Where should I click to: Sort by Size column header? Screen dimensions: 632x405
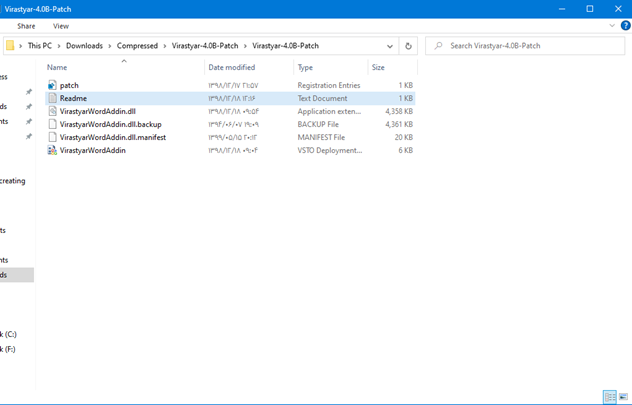click(378, 67)
